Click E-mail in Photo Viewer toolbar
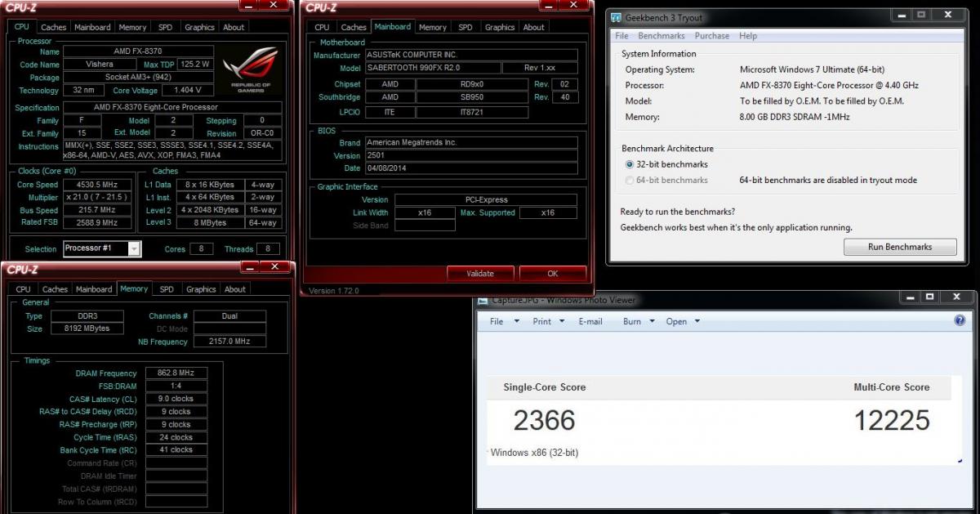This screenshot has height=514, width=980. 590,321
